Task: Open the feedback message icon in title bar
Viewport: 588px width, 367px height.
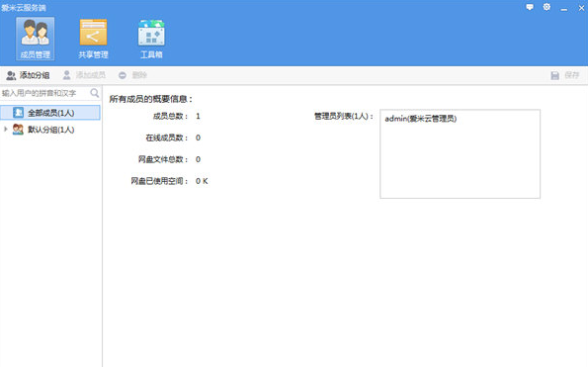Action: [530, 7]
